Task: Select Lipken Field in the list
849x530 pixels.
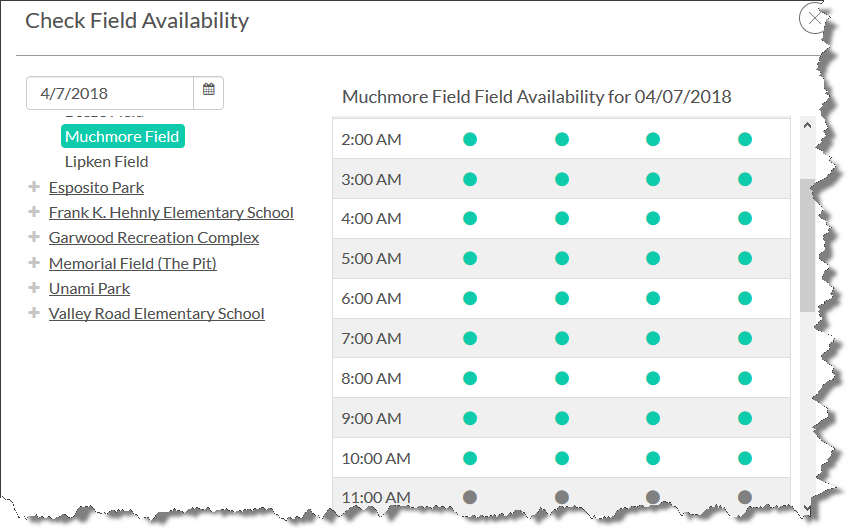Action: pyautogui.click(x=106, y=161)
